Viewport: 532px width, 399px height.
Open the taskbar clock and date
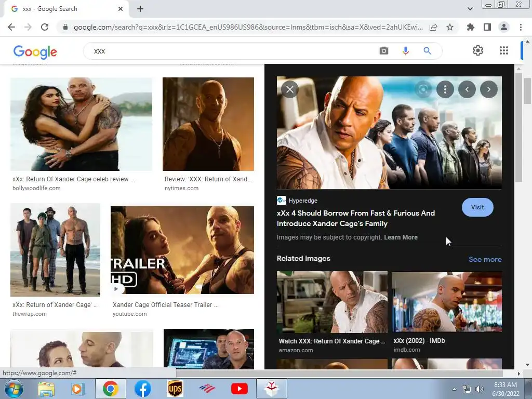506,389
